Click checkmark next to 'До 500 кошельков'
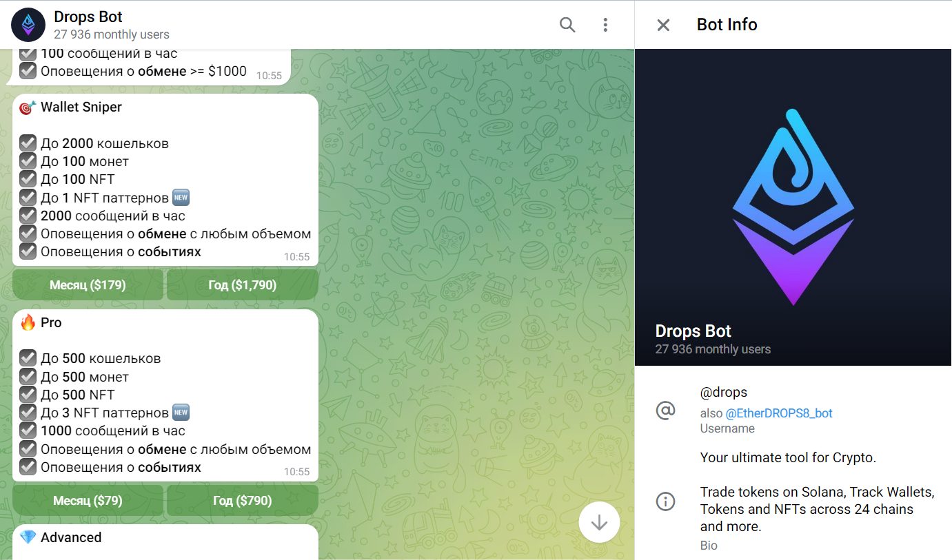The height and width of the screenshot is (560, 952). click(28, 358)
